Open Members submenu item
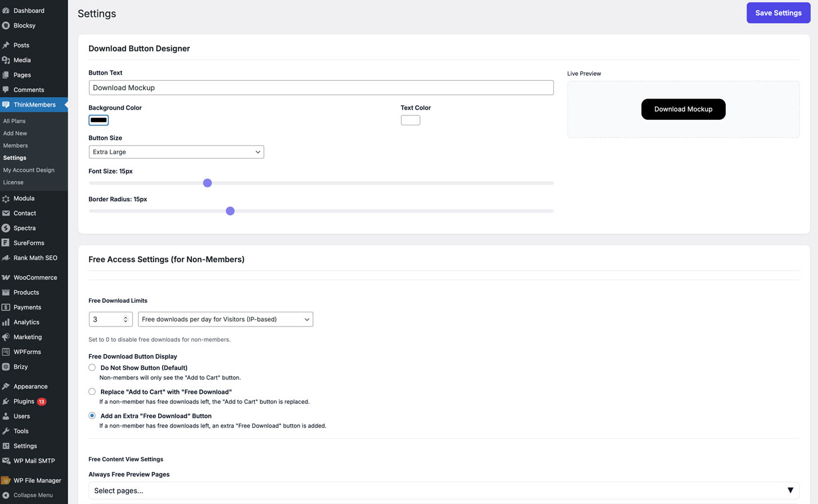 (x=16, y=145)
